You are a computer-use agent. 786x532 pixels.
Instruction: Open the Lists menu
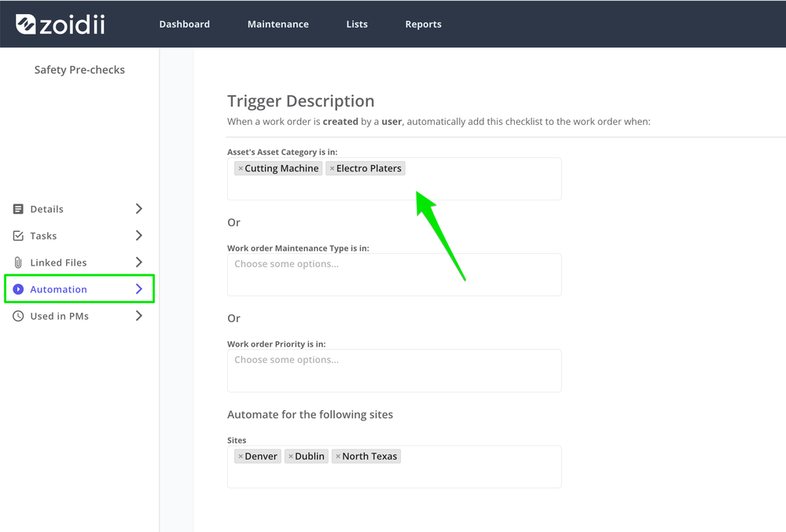point(357,24)
